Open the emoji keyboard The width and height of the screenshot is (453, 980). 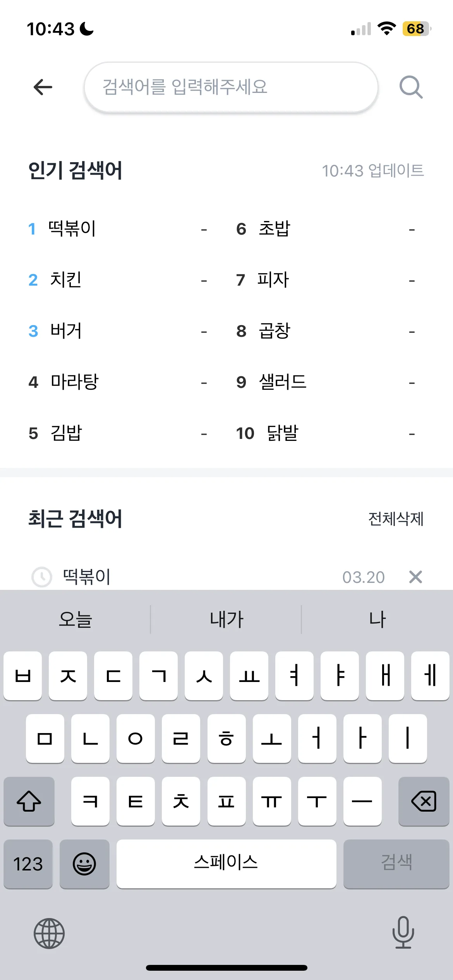(84, 864)
